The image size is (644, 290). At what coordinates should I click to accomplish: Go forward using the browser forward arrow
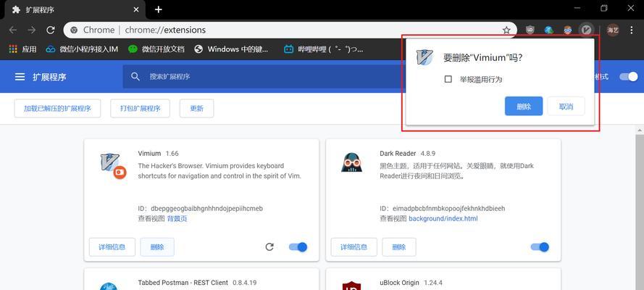pos(32,30)
